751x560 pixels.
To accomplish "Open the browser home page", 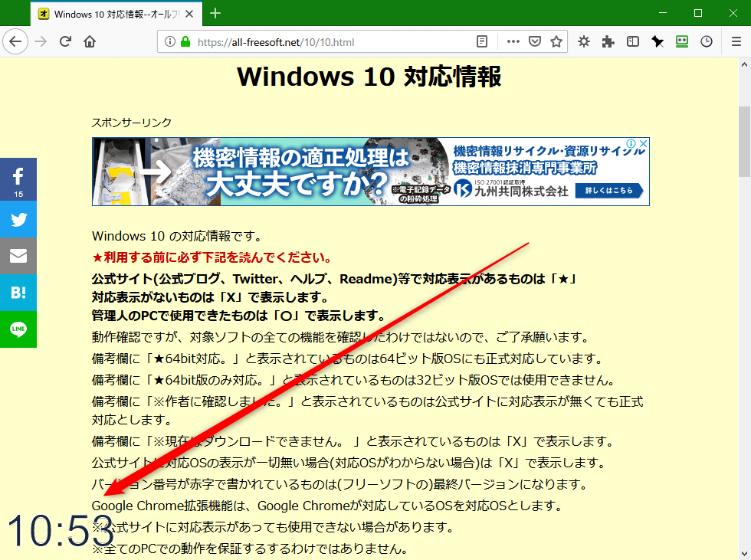I will point(90,41).
